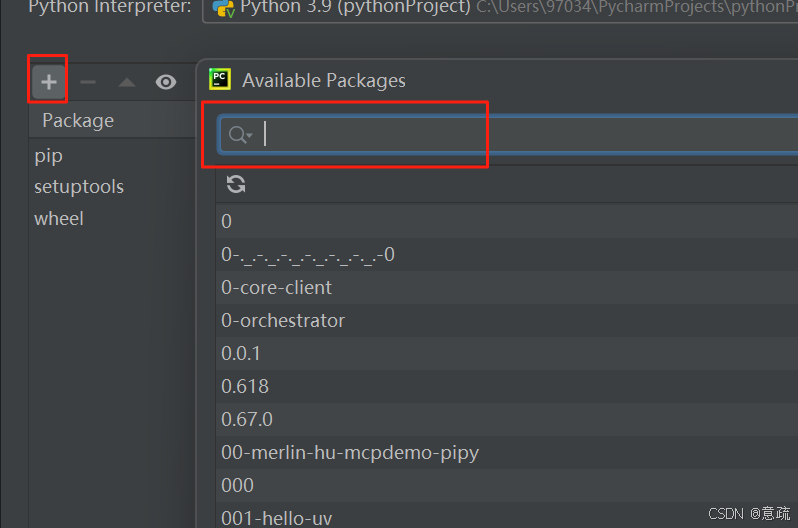This screenshot has height=528, width=798.
Task: Open the Python 3.9 interpreter combo box
Action: [x=500, y=8]
